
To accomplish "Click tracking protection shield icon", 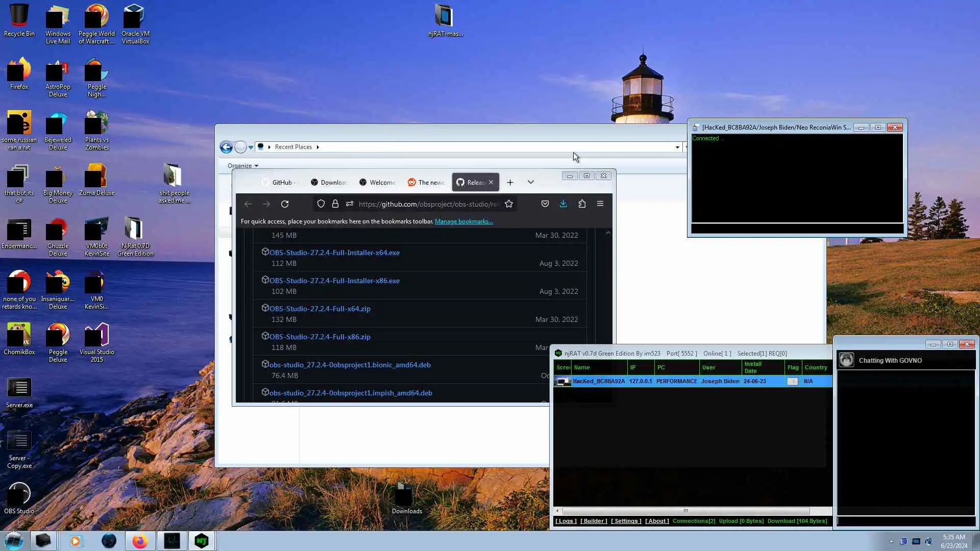I will tap(321, 204).
